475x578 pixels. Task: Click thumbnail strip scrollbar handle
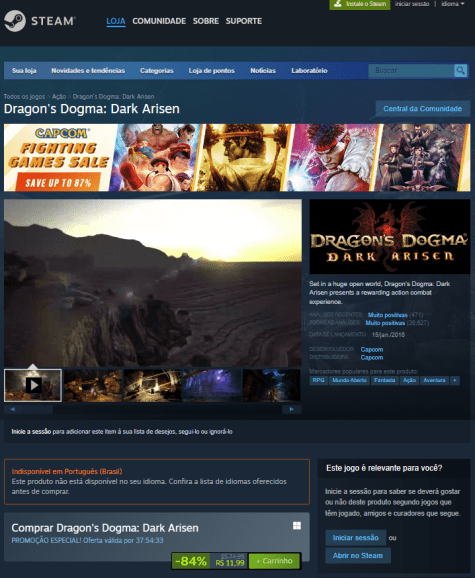(37, 409)
